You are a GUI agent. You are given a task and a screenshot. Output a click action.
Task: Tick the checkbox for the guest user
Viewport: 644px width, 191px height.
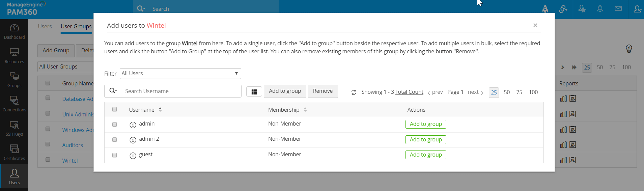pyautogui.click(x=115, y=155)
